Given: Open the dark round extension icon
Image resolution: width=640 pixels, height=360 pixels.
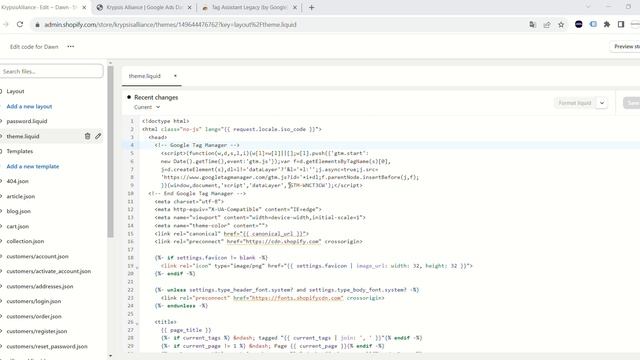Looking at the screenshot, I should click(x=578, y=24).
